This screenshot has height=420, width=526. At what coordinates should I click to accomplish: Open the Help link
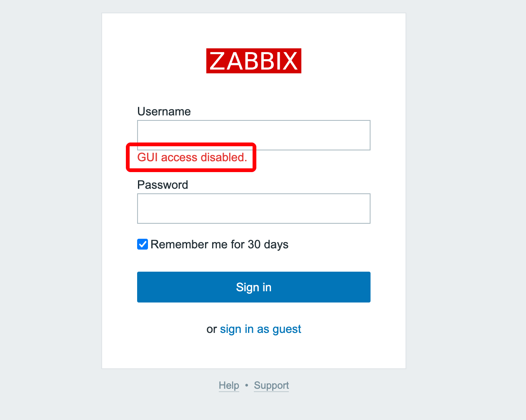229,385
